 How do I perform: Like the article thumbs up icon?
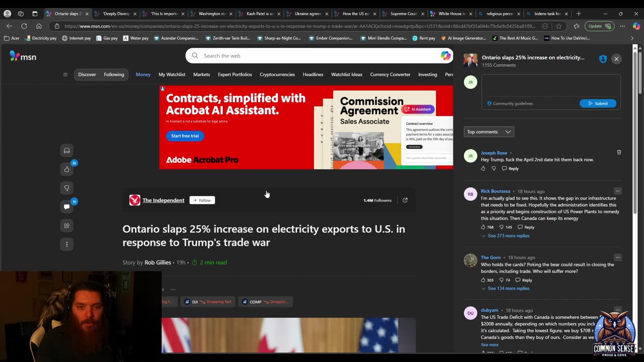pos(66,169)
